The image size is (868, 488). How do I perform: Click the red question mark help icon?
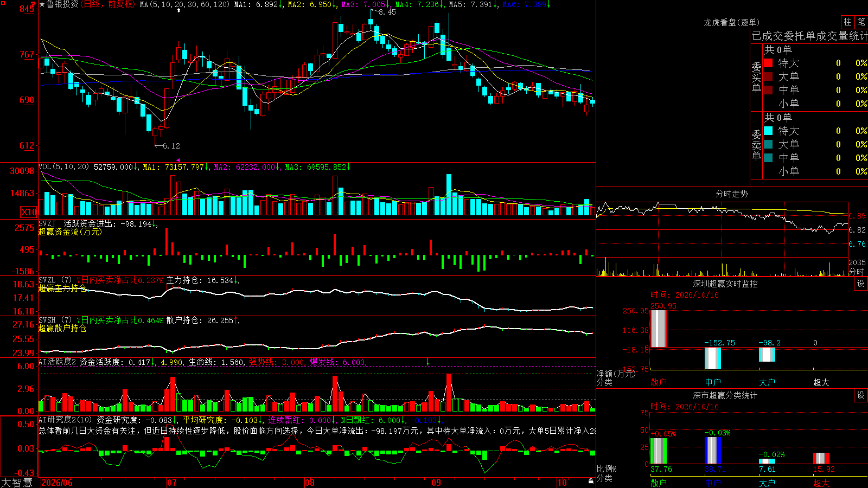tap(33, 4)
